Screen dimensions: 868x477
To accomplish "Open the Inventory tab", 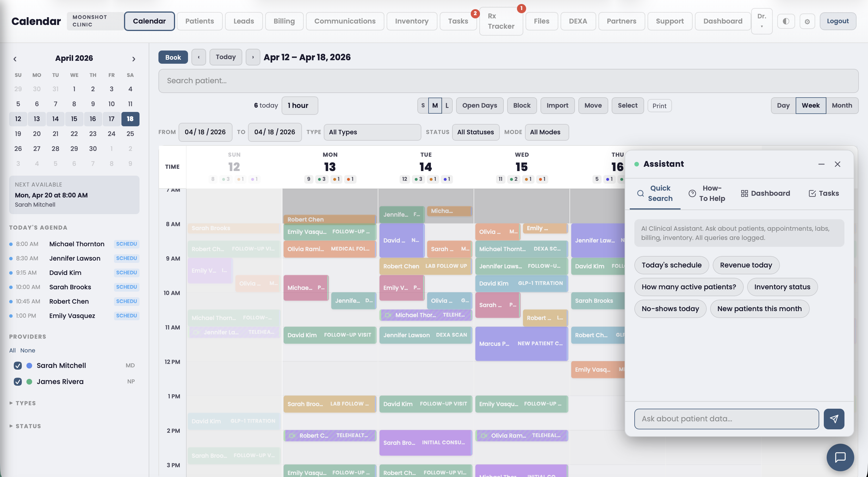I will 412,21.
